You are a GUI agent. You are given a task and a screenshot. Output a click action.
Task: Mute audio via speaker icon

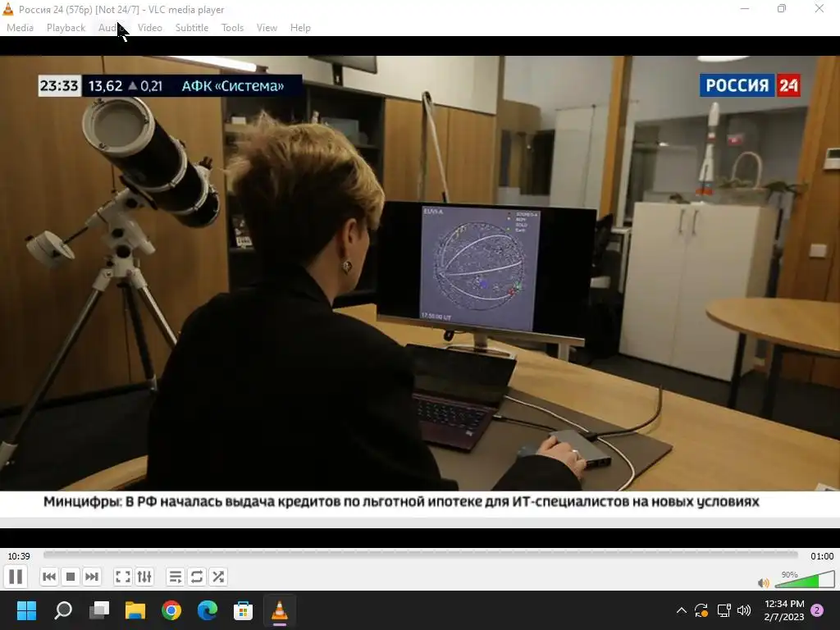(x=764, y=582)
